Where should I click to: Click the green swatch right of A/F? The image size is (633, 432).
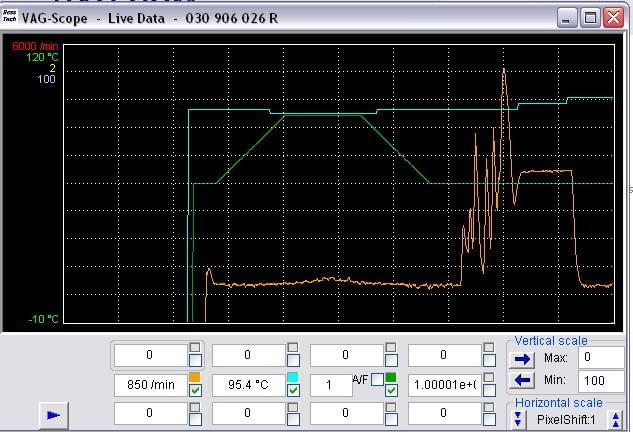pos(391,377)
